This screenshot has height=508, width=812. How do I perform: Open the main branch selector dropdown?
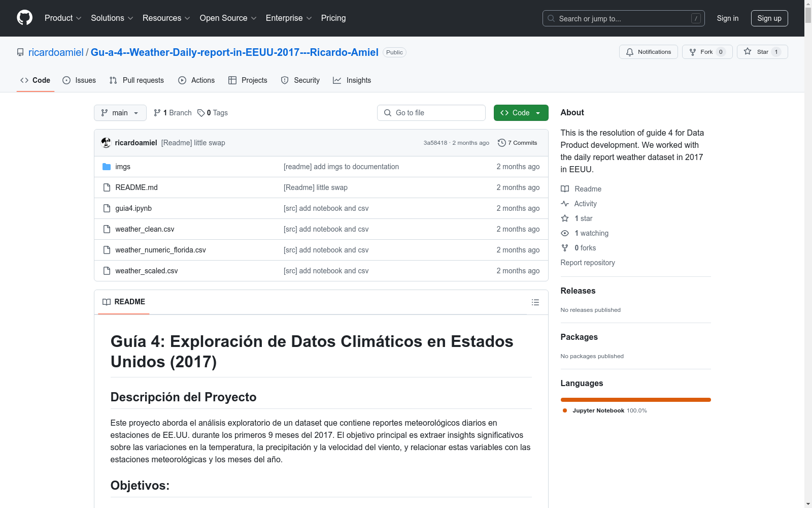tap(120, 113)
